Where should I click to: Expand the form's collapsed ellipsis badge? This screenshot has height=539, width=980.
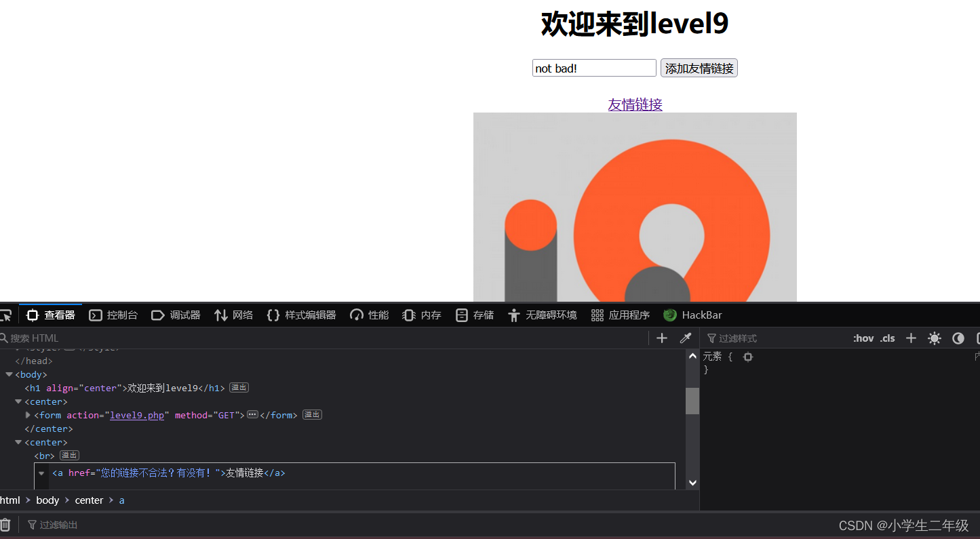253,415
